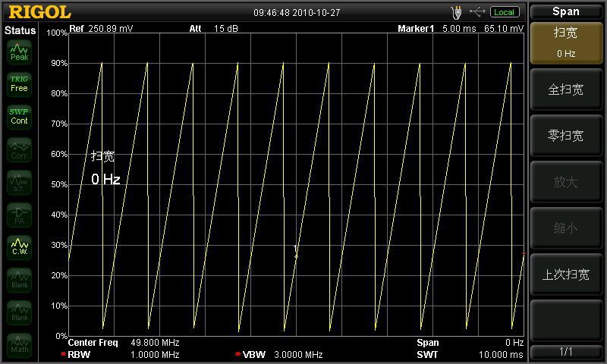607x364 pixels.
Task: Click the power plug icon in header
Action: pyautogui.click(x=456, y=12)
